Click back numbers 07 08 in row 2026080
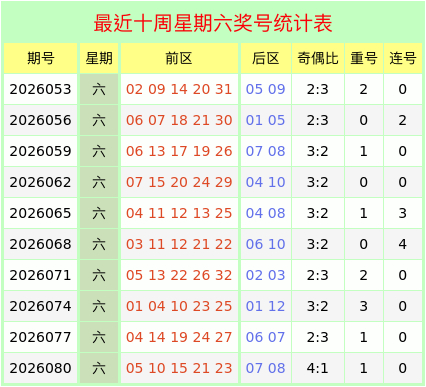The height and width of the screenshot is (387, 426). click(266, 368)
